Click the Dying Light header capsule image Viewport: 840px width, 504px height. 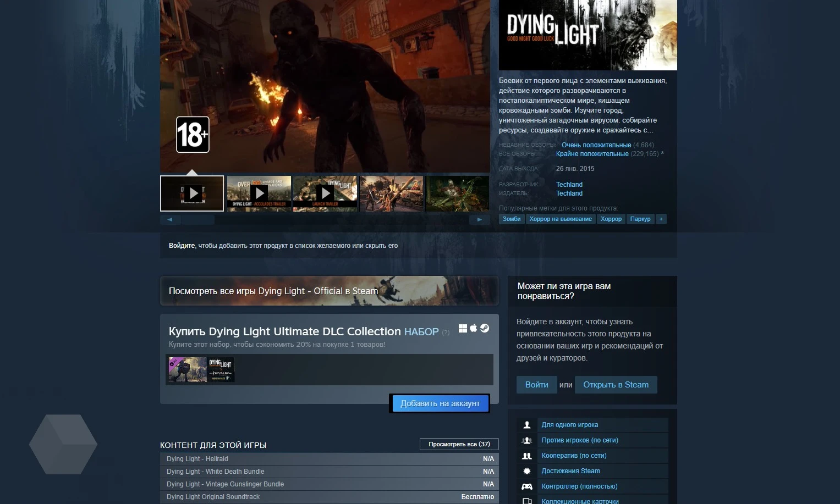click(588, 35)
